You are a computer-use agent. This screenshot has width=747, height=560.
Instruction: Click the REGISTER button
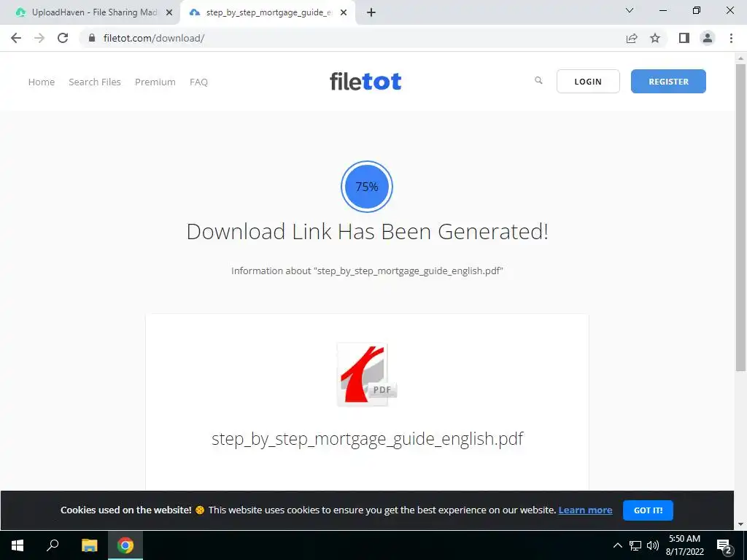[668, 82]
